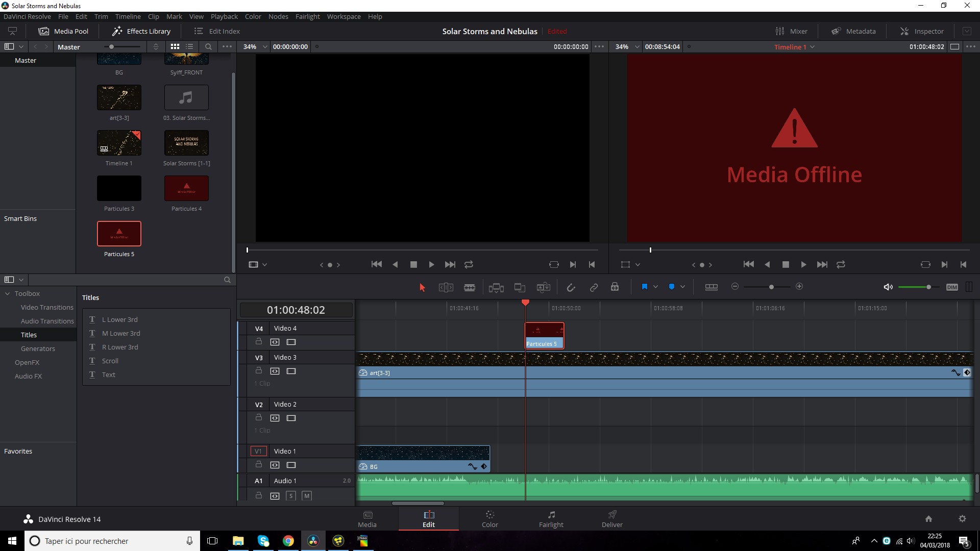Screen dimensions: 980x551
Task: Open the Flag color dropdown arrow
Action: tap(655, 287)
